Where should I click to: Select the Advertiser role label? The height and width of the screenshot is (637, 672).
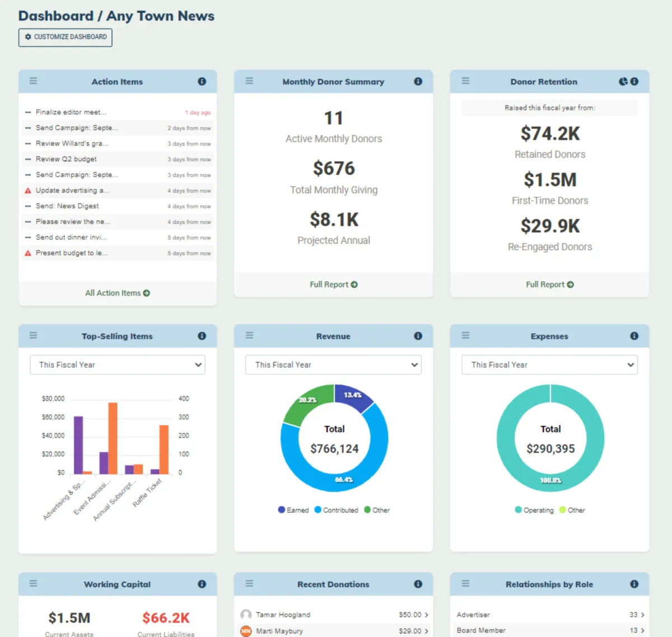[x=473, y=615]
